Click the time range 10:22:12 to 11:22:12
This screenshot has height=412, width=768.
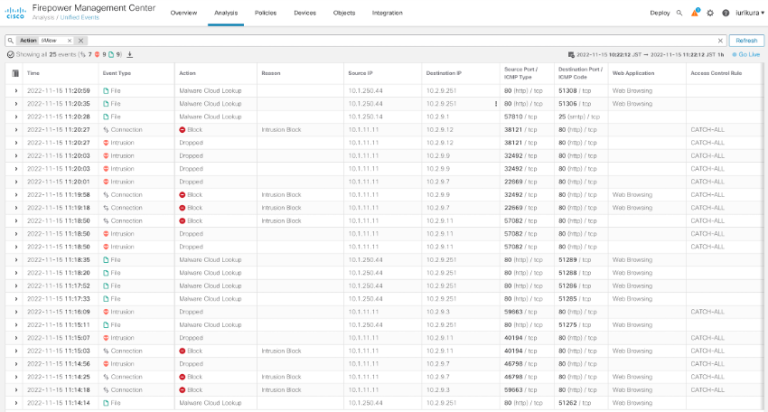point(650,55)
